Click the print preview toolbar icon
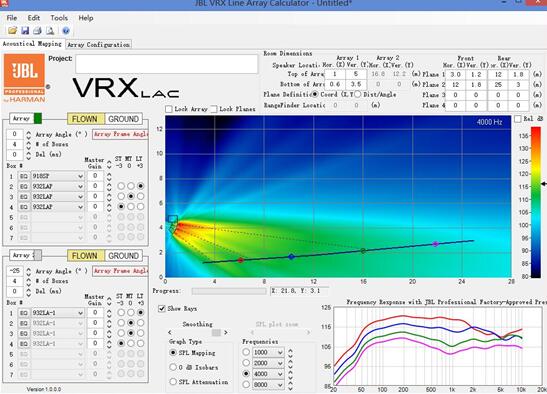The height and width of the screenshot is (394, 547). pyautogui.click(x=50, y=31)
